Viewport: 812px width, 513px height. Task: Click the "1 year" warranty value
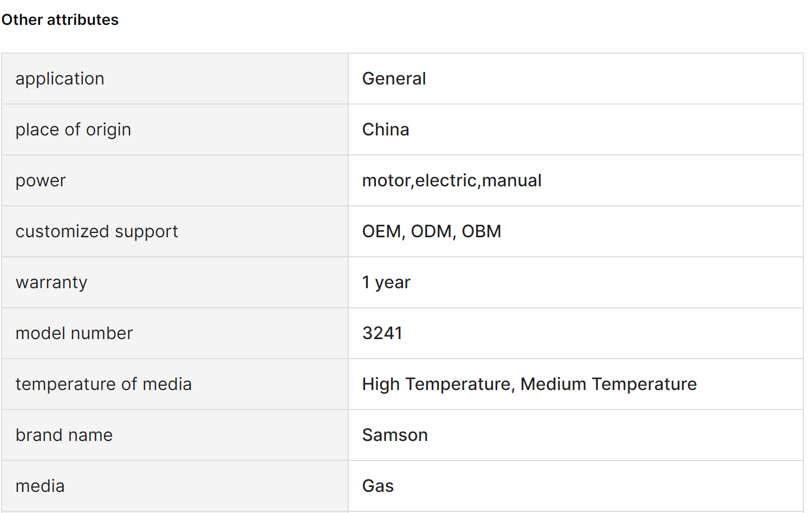(x=386, y=283)
